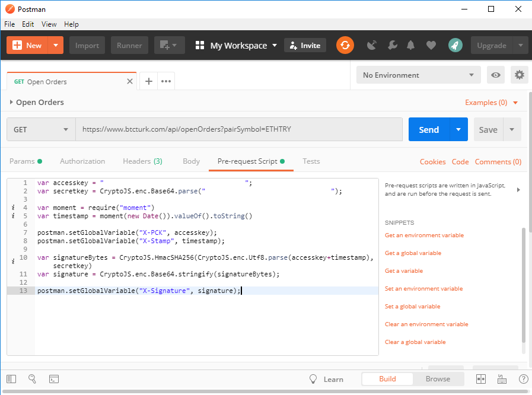Switch to Browse mode
532x395 pixels.
(x=438, y=379)
